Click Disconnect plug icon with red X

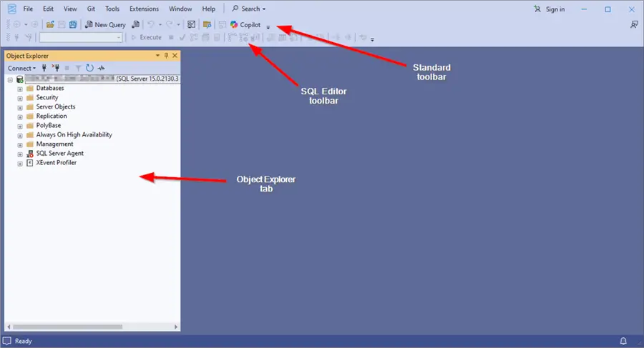coord(55,68)
